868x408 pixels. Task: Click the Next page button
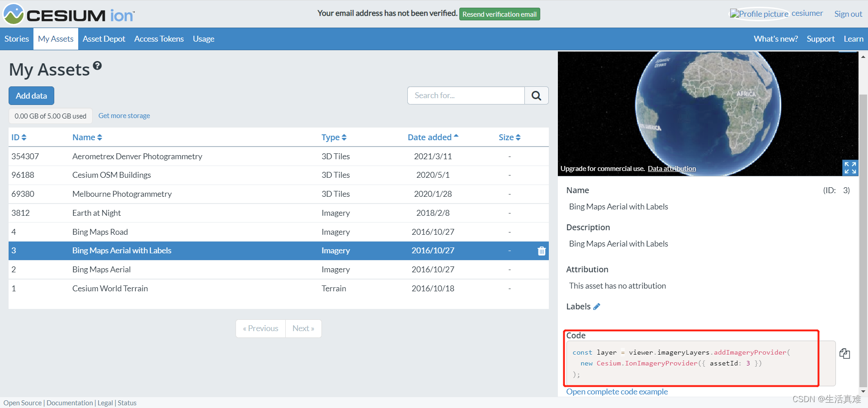click(x=303, y=328)
